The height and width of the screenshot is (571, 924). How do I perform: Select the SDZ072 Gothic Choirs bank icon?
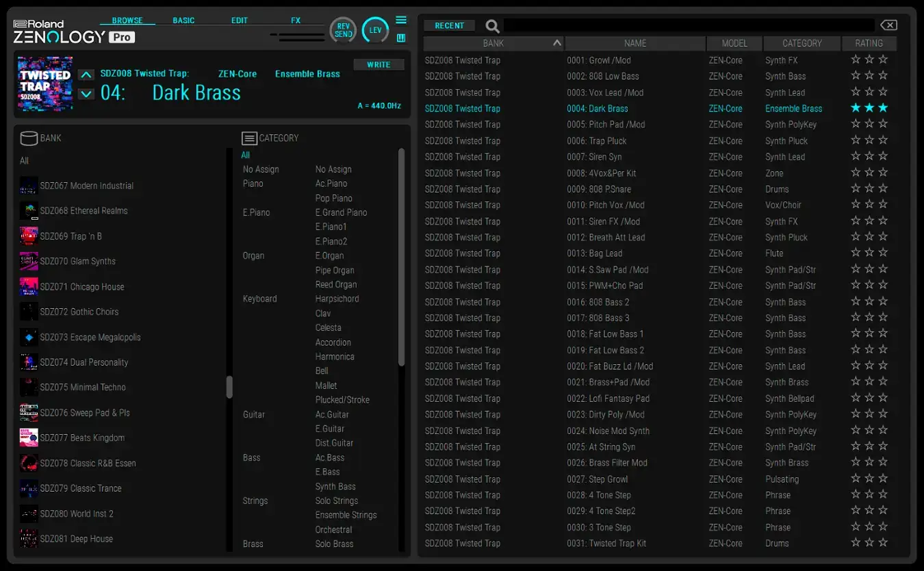click(x=29, y=312)
